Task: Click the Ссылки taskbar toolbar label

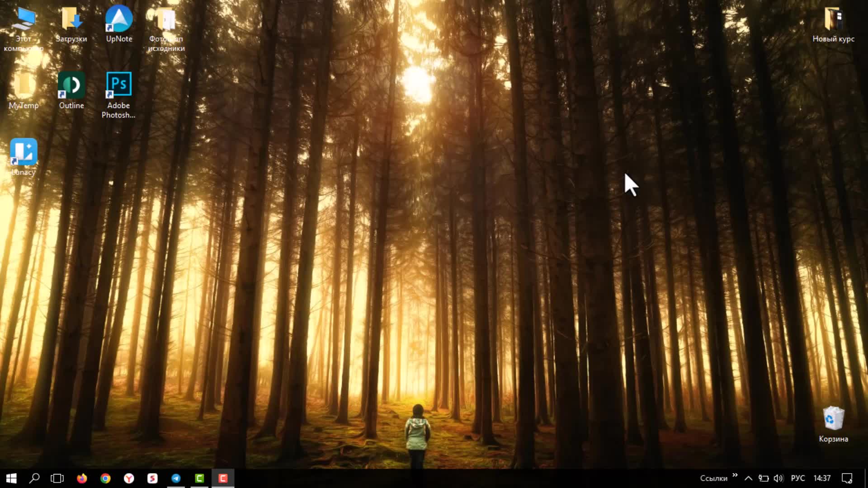Action: tap(712, 478)
